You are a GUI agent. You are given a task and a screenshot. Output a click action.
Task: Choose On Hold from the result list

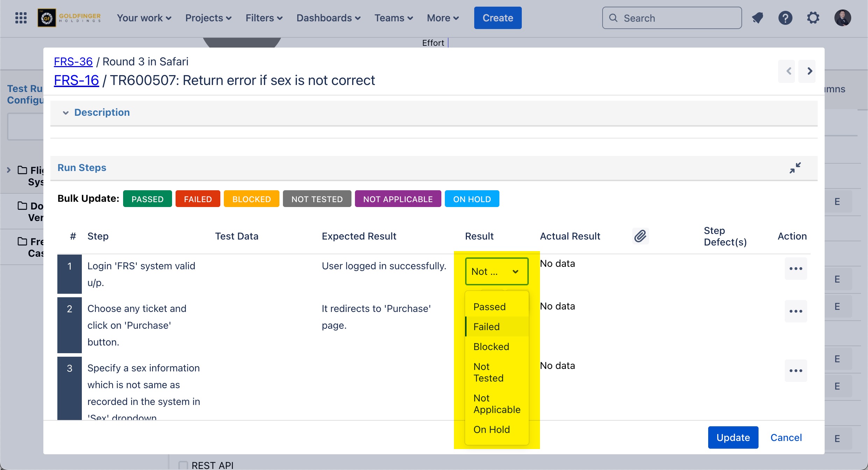click(491, 429)
